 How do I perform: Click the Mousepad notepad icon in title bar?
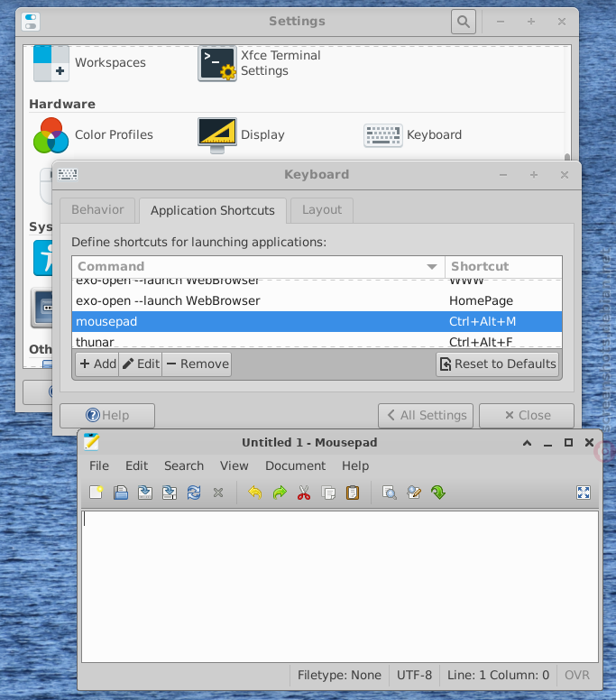pyautogui.click(x=91, y=442)
